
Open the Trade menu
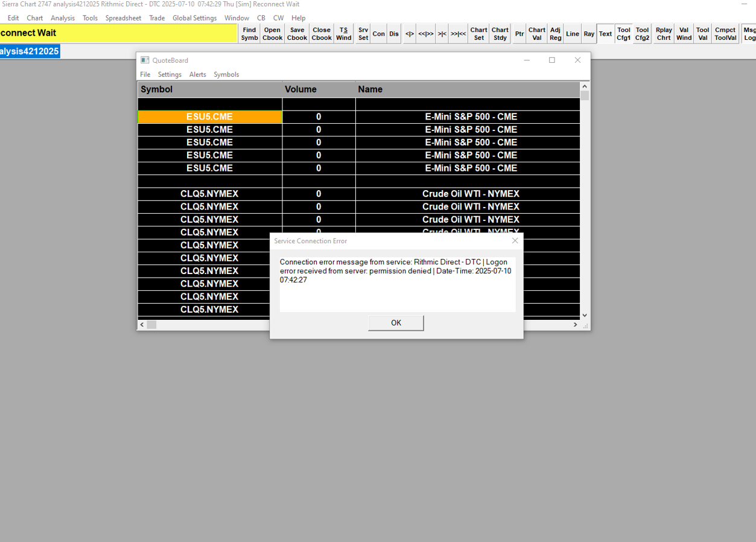157,18
